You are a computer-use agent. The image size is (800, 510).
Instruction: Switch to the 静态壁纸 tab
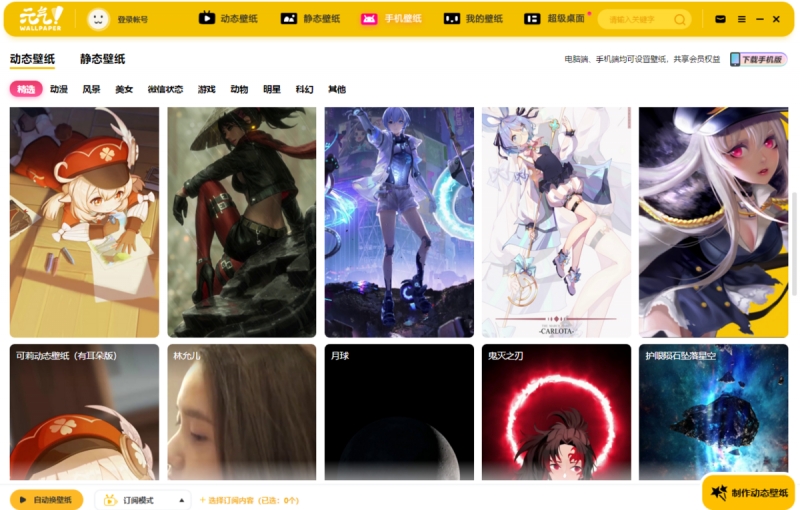102,60
